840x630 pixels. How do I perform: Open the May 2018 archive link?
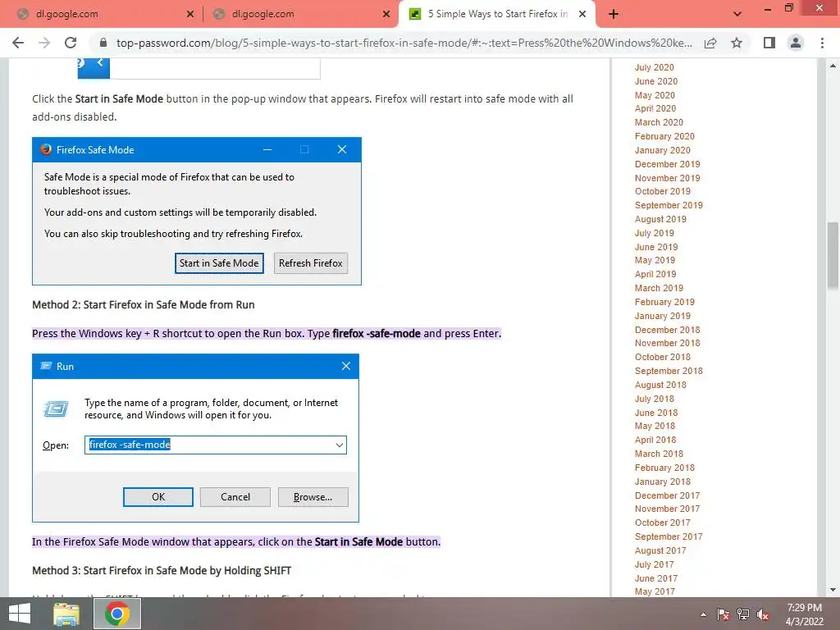click(655, 426)
